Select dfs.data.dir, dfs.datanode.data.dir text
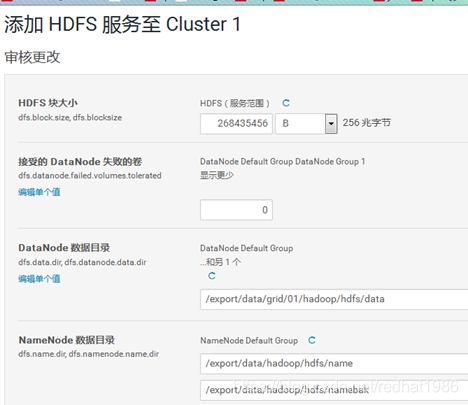Image resolution: width=468 pixels, height=405 pixels. click(82, 262)
